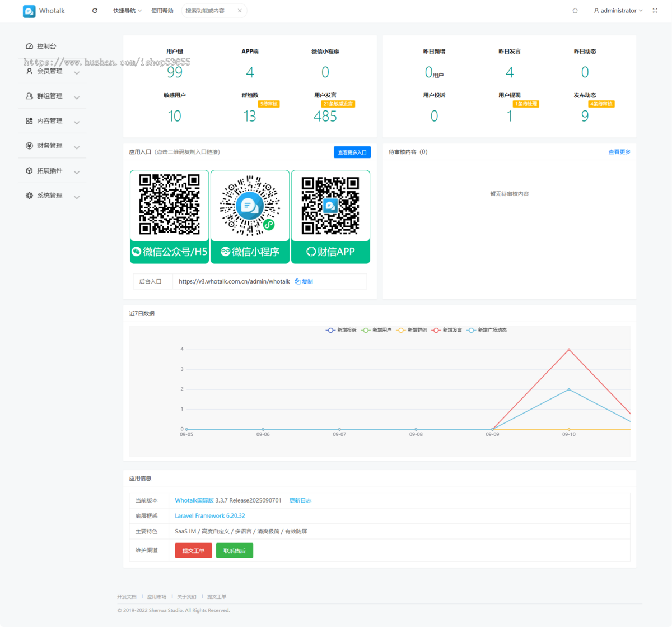Click the 拓展插件 cube icon

tap(29, 171)
